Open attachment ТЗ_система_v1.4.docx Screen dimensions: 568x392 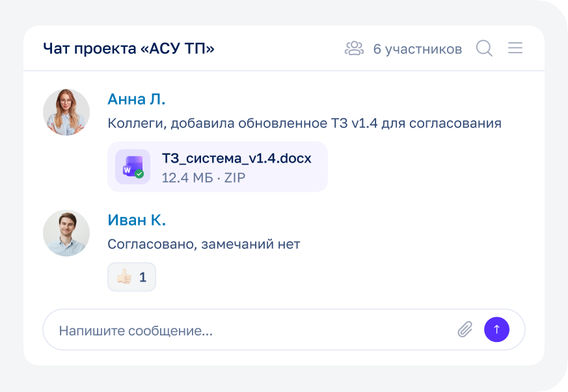[218, 167]
